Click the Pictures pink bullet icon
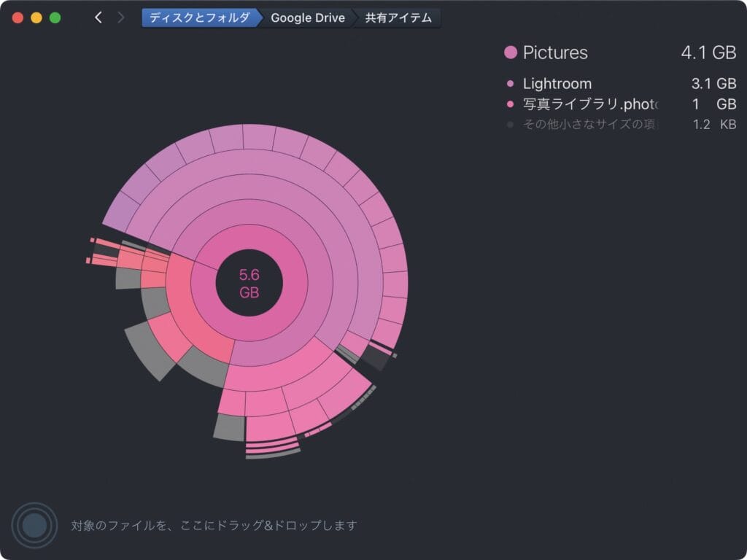747x560 pixels. 511,52
